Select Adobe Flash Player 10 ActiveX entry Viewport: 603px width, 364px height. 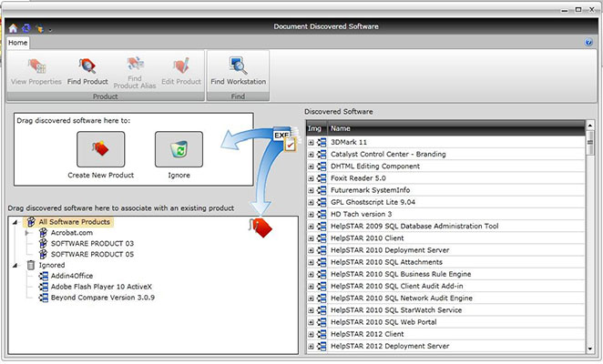coord(101,287)
